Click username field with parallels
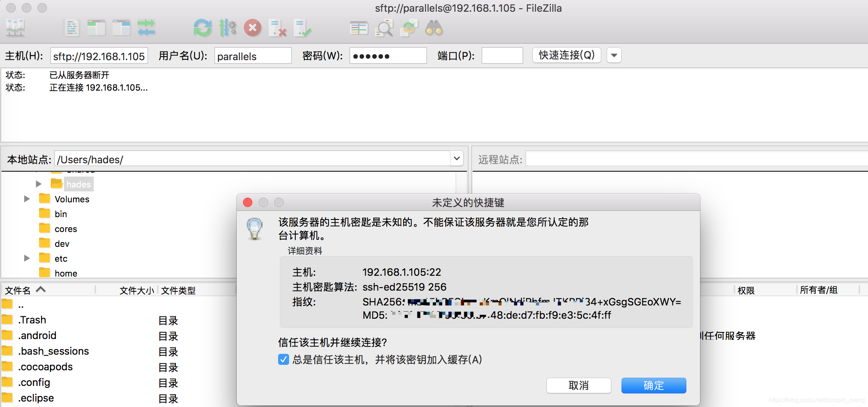This screenshot has width=868, height=407. tap(253, 55)
